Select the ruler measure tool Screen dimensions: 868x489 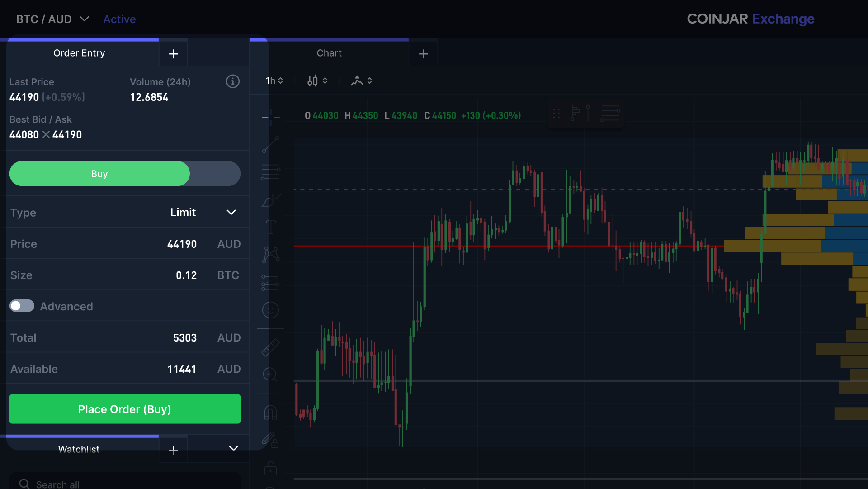coord(270,347)
